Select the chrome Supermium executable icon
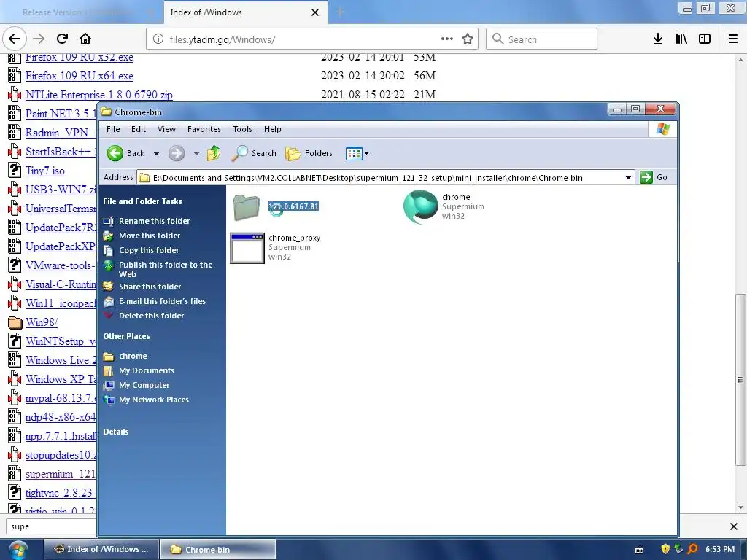 click(421, 206)
